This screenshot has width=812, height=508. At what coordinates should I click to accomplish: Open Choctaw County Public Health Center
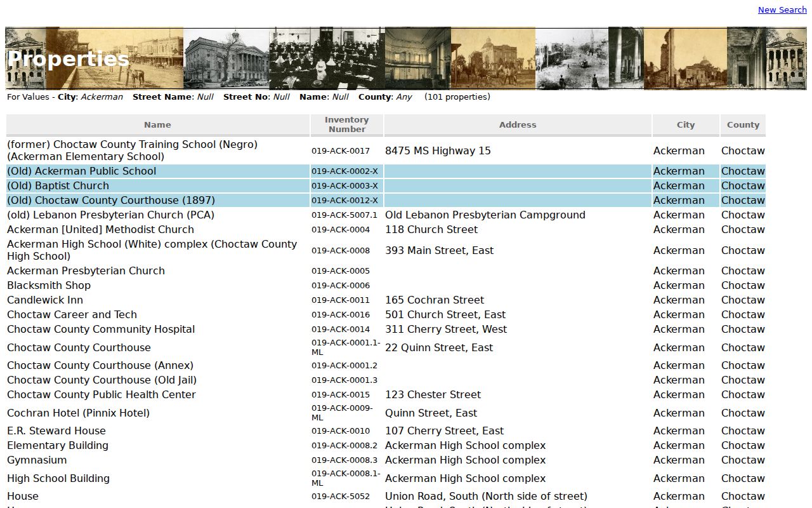point(101,394)
